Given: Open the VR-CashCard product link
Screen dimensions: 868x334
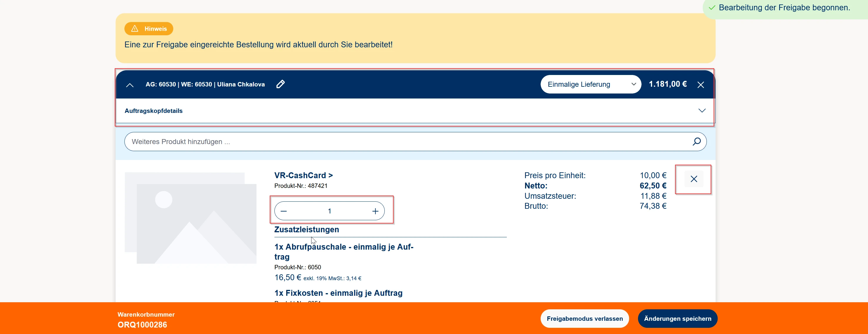Looking at the screenshot, I should point(303,176).
